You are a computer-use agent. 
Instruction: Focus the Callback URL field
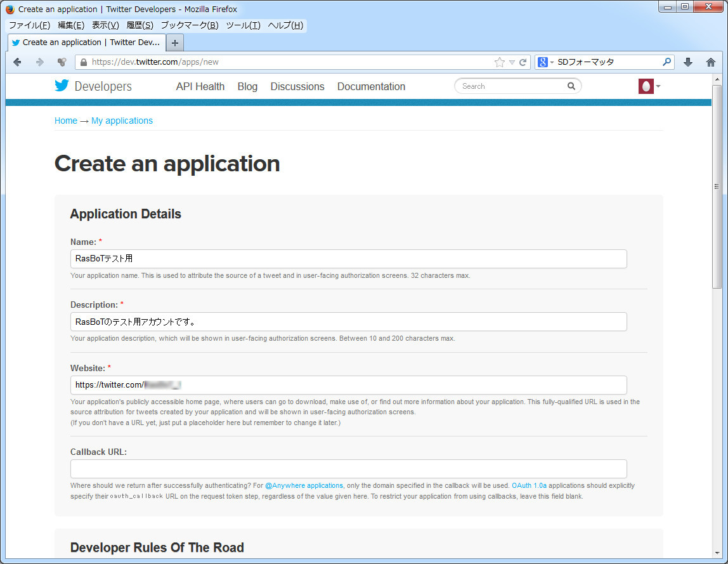pos(348,469)
